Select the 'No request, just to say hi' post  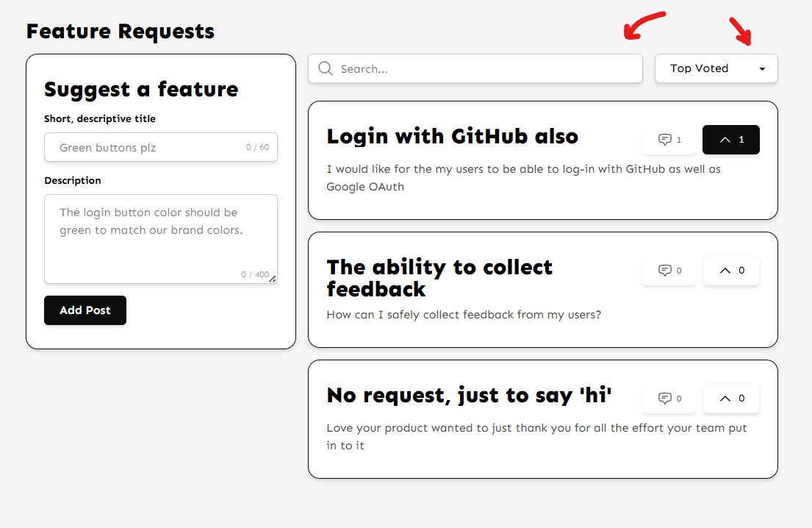click(x=469, y=395)
